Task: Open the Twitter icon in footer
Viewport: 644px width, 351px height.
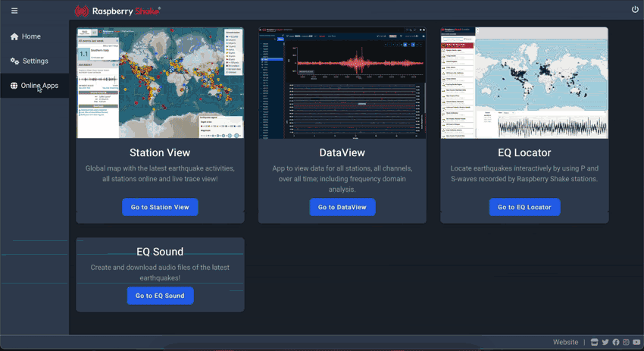Action: [605, 343]
